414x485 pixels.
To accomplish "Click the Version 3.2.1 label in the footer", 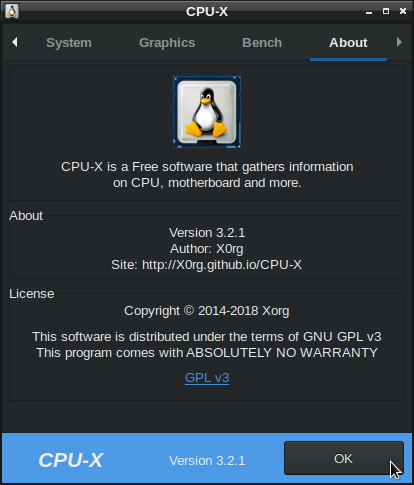I will [207, 461].
